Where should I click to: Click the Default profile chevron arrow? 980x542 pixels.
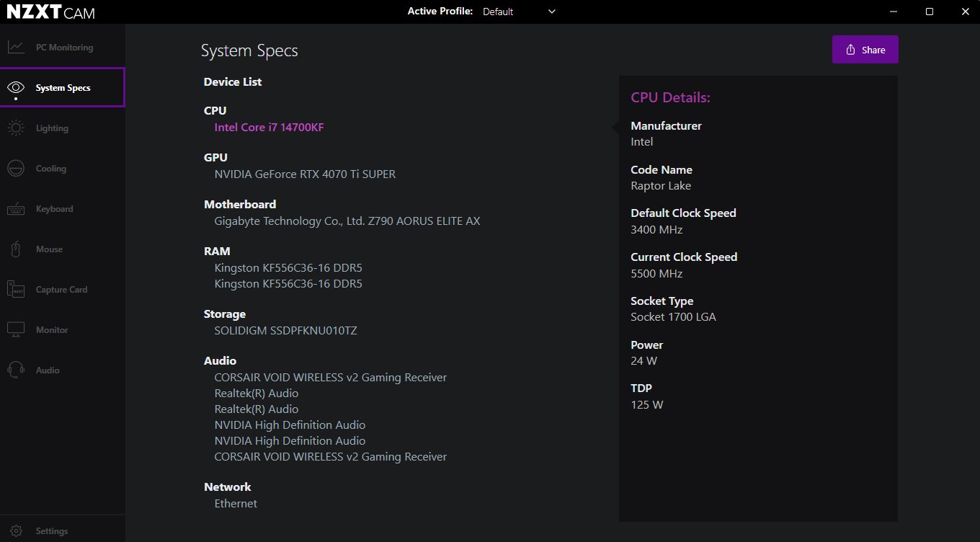click(552, 12)
